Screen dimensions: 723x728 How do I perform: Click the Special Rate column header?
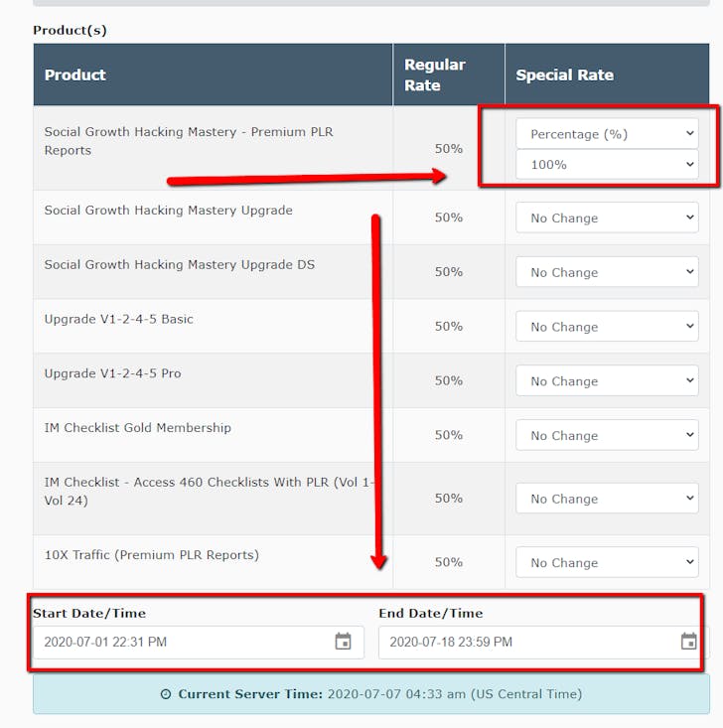[x=564, y=74]
